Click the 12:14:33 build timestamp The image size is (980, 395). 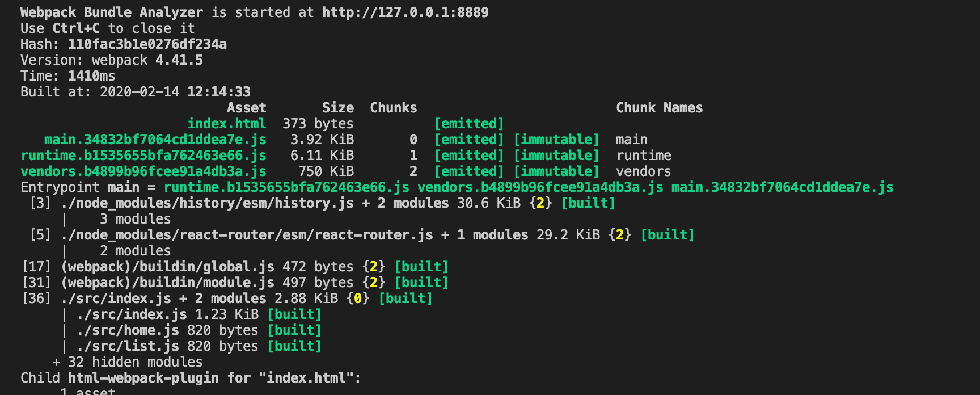218,92
